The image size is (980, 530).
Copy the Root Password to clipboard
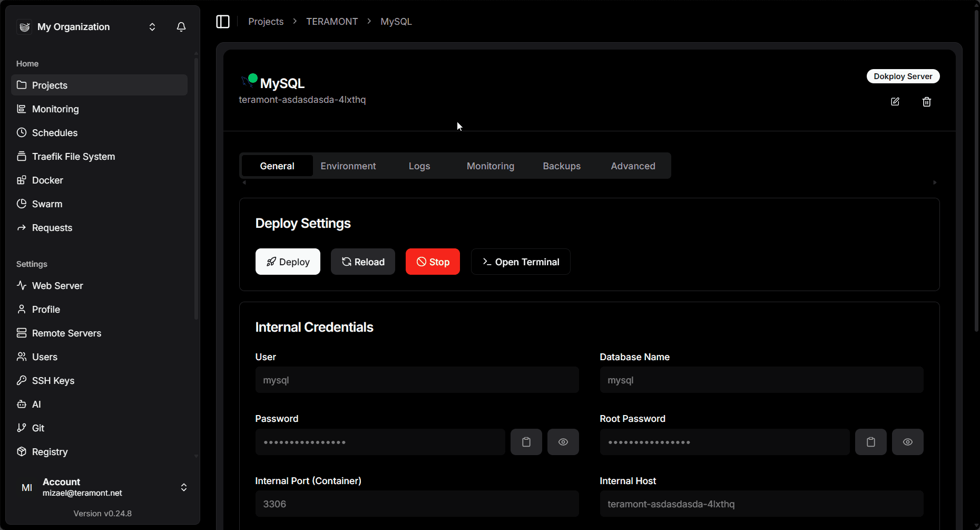pos(871,442)
